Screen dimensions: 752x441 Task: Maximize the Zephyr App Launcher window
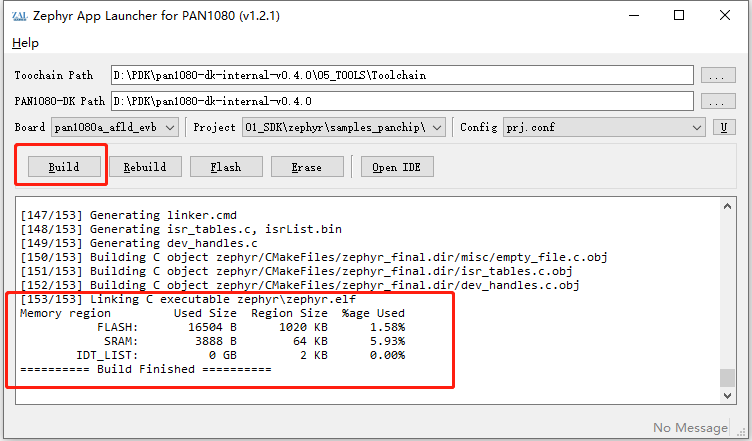tap(679, 15)
